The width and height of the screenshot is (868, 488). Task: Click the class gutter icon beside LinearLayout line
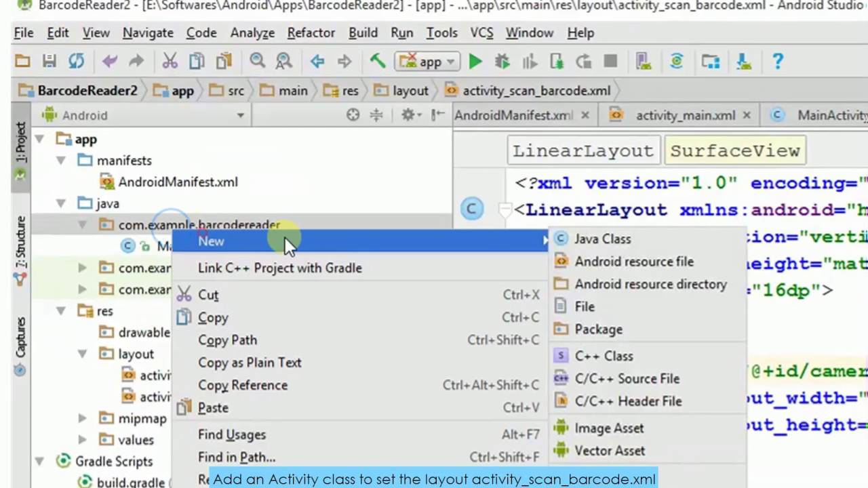(471, 209)
